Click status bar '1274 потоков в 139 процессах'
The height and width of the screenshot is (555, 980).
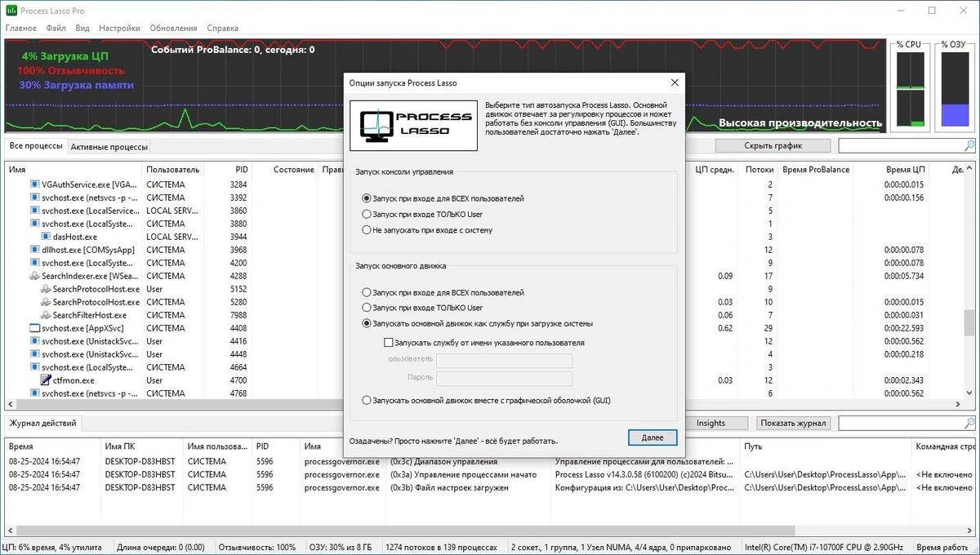click(x=443, y=547)
